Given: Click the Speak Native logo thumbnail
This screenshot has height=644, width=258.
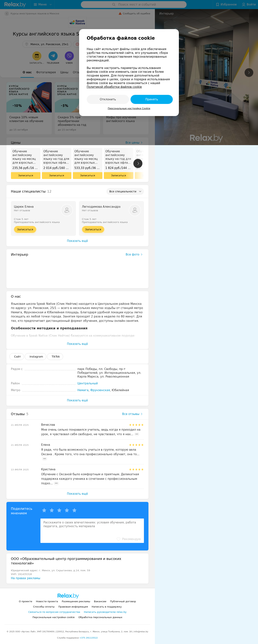Looking at the screenshot, I should pyautogui.click(x=77, y=22).
